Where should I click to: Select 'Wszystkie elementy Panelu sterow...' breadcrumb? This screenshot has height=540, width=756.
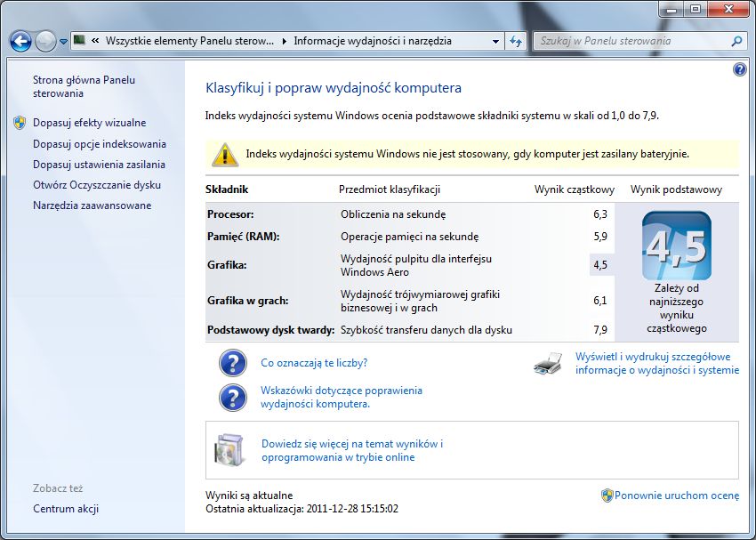pos(189,41)
